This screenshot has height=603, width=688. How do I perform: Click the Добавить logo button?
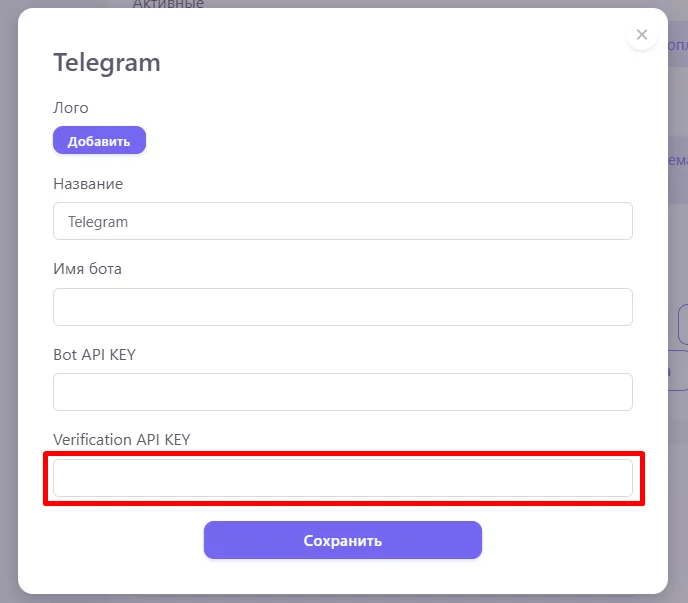point(99,141)
